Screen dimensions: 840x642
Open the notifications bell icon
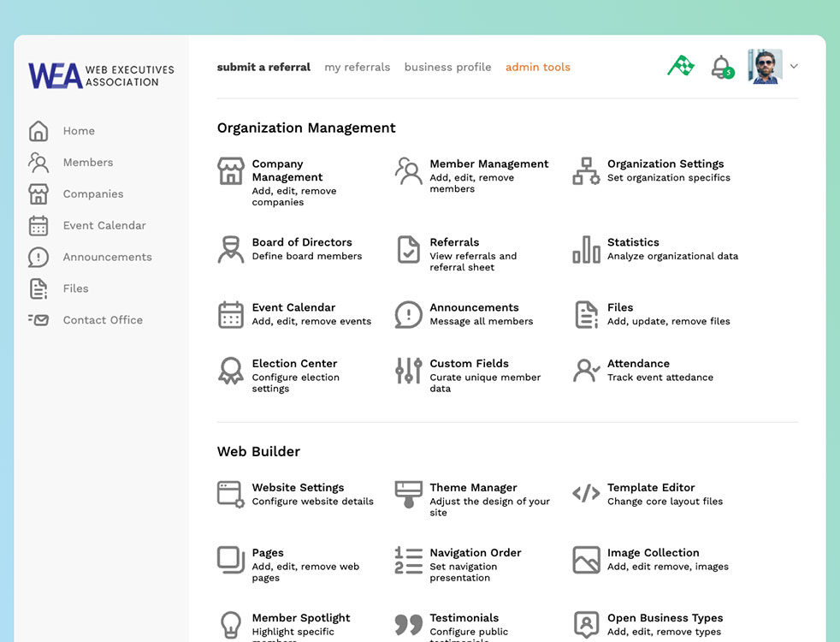[x=721, y=67]
